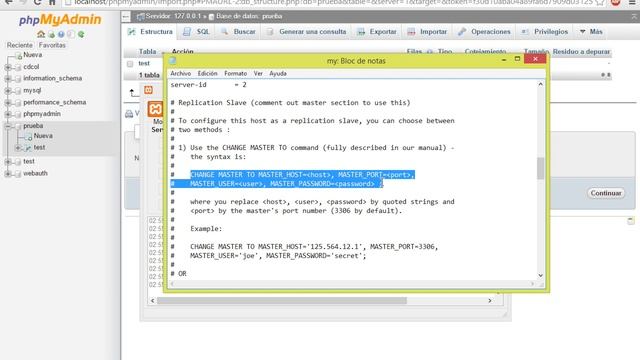Collapse the page top bar arrow

(x=634, y=16)
